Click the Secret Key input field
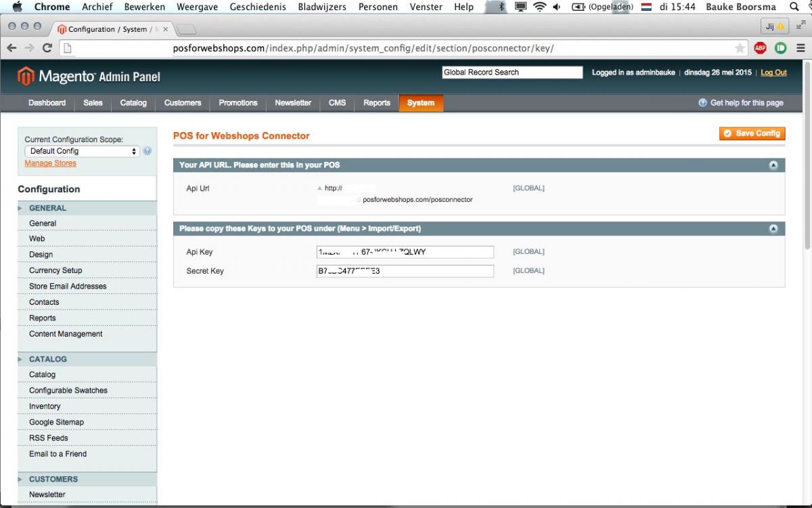The height and width of the screenshot is (508, 812). point(405,271)
